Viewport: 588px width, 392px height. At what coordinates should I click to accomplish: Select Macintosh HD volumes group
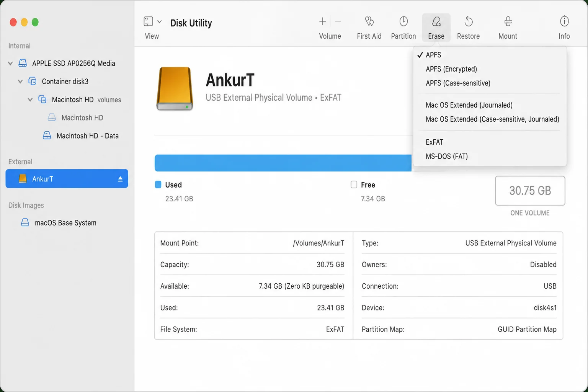[x=87, y=100]
